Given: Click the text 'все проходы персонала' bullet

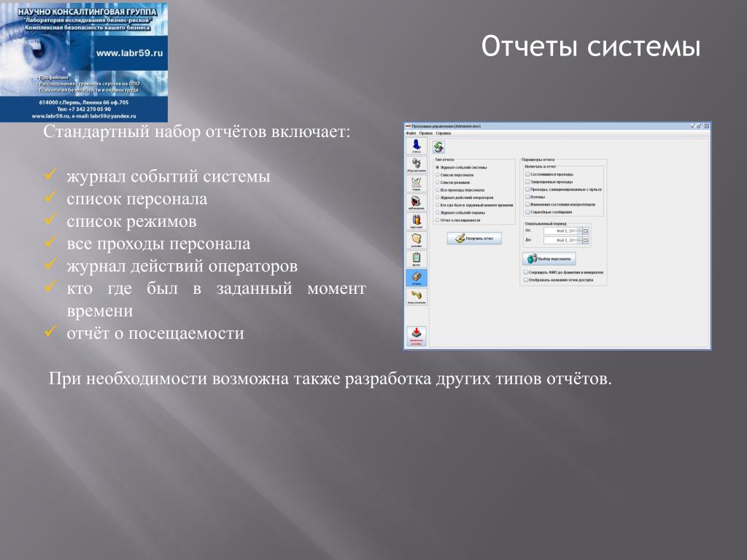Looking at the screenshot, I should 158,244.
